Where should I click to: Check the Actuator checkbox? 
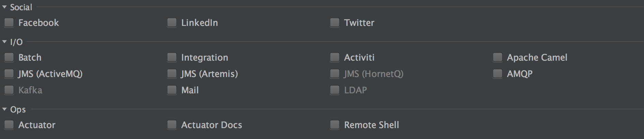9,125
